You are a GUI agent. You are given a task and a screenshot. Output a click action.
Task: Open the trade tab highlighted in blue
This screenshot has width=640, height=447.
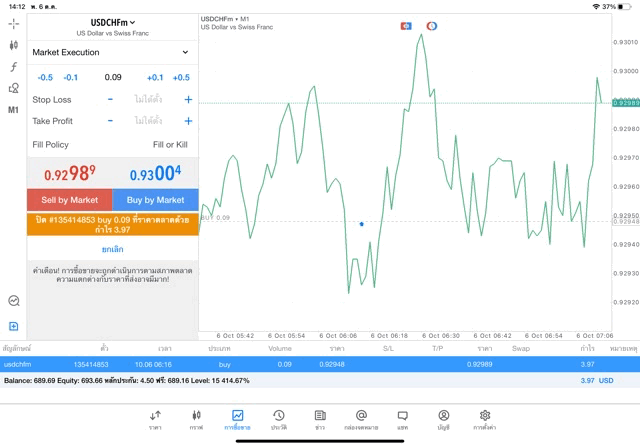pyautogui.click(x=238, y=420)
